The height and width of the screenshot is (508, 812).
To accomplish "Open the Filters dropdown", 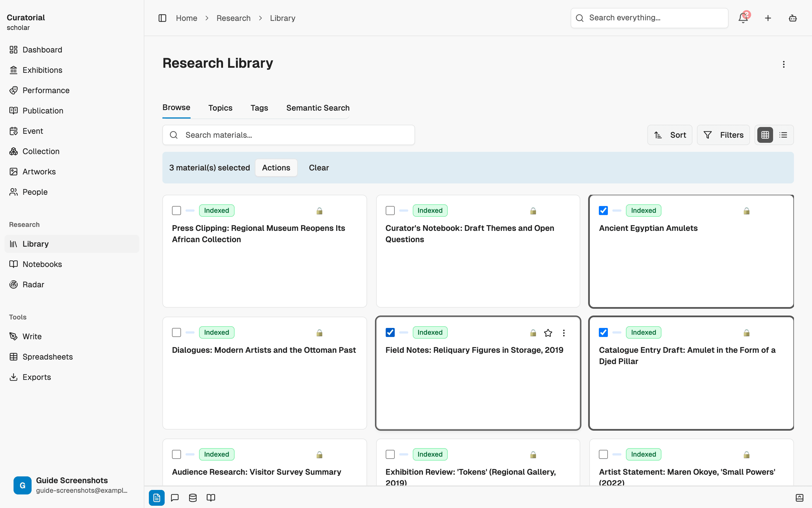I will tap(723, 135).
